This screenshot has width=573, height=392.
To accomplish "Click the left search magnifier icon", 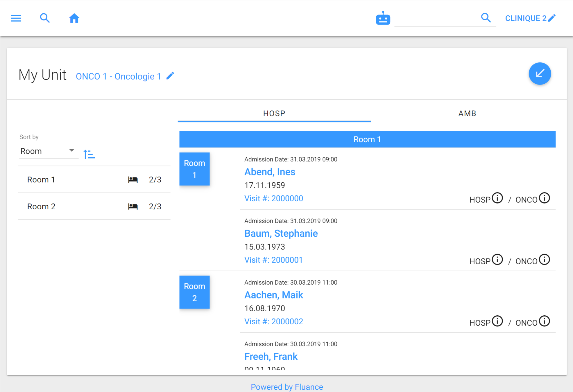I will pos(45,18).
